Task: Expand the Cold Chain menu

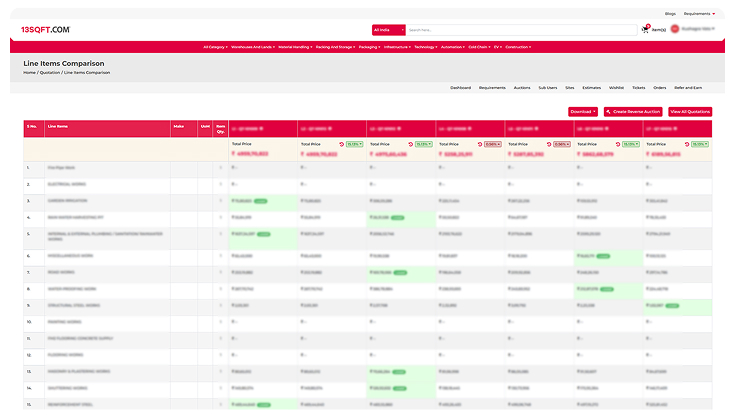Action: point(479,47)
